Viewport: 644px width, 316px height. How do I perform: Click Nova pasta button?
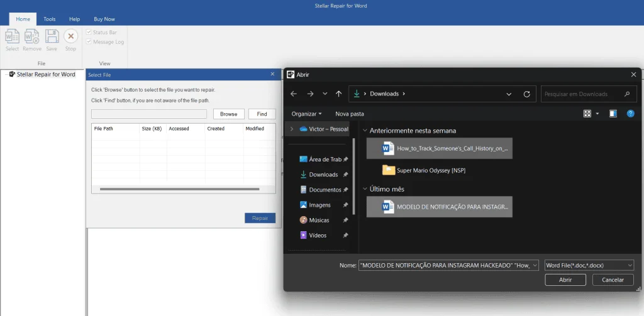click(x=350, y=114)
